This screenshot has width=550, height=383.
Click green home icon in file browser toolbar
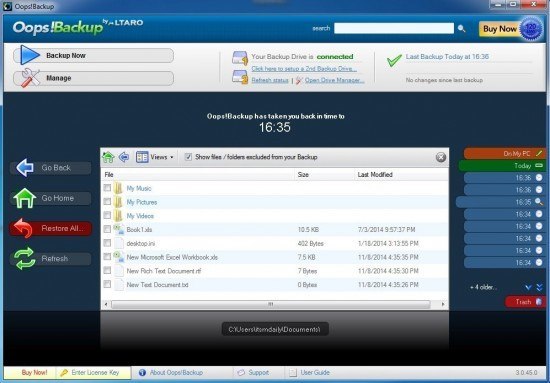pyautogui.click(x=108, y=157)
